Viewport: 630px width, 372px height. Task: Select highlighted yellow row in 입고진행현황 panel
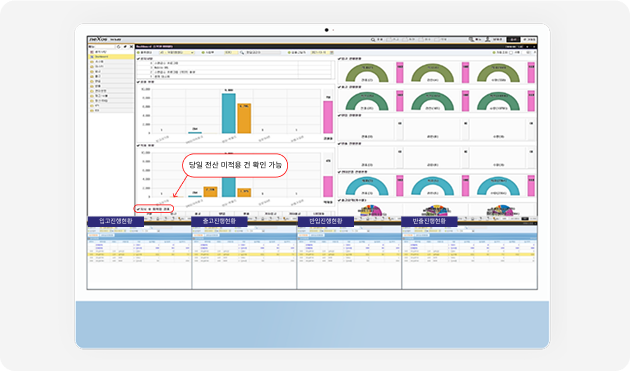coord(139,254)
